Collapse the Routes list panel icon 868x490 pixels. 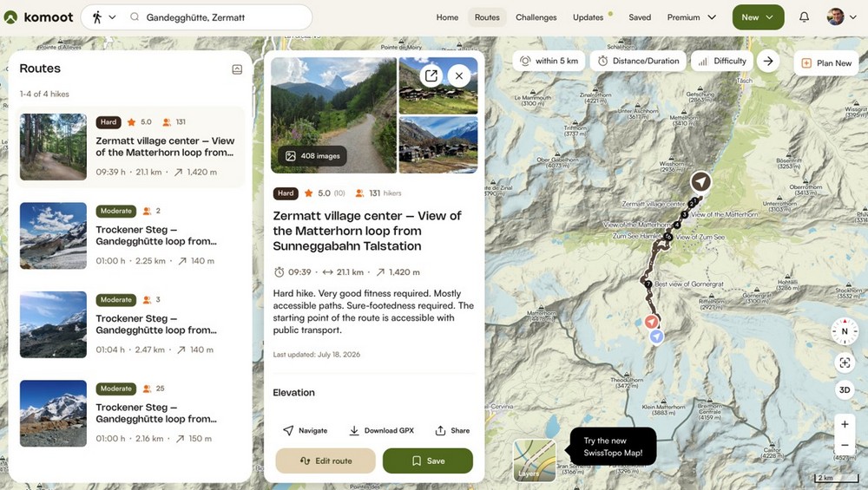[237, 69]
